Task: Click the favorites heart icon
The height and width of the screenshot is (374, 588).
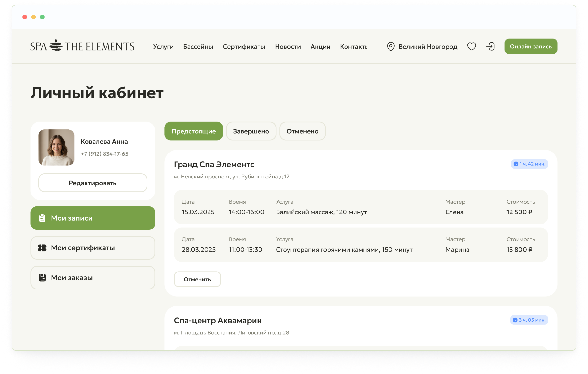Action: [x=472, y=46]
